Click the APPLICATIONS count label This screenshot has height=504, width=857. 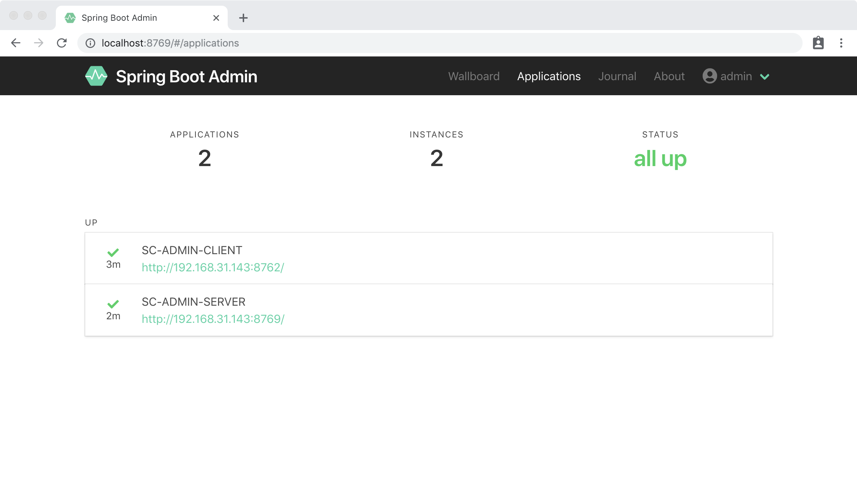point(204,135)
